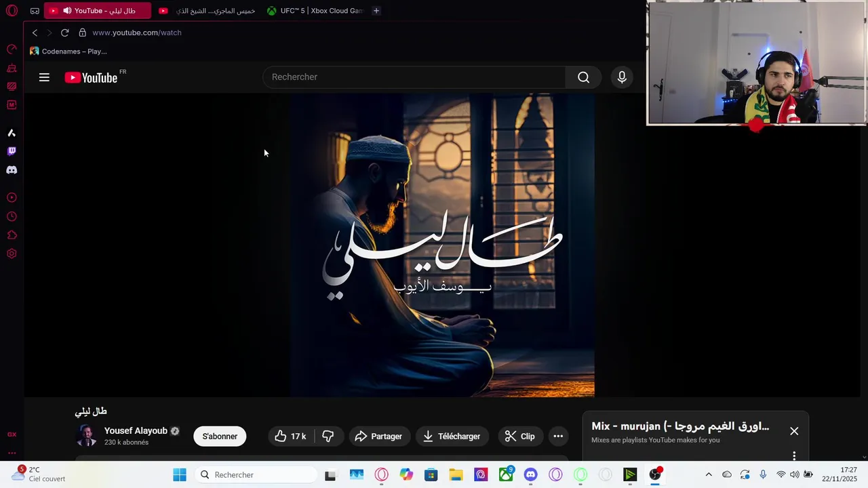Open the GX sidebar bottom GX icon

12,434
